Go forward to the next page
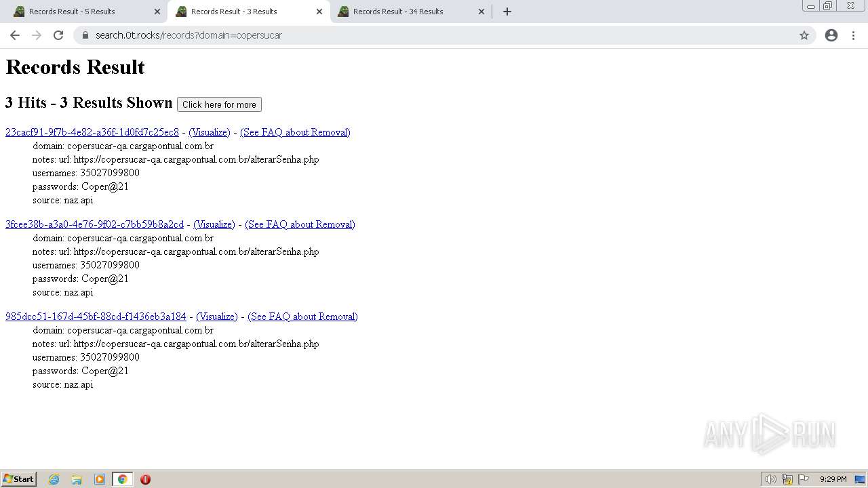 [37, 35]
